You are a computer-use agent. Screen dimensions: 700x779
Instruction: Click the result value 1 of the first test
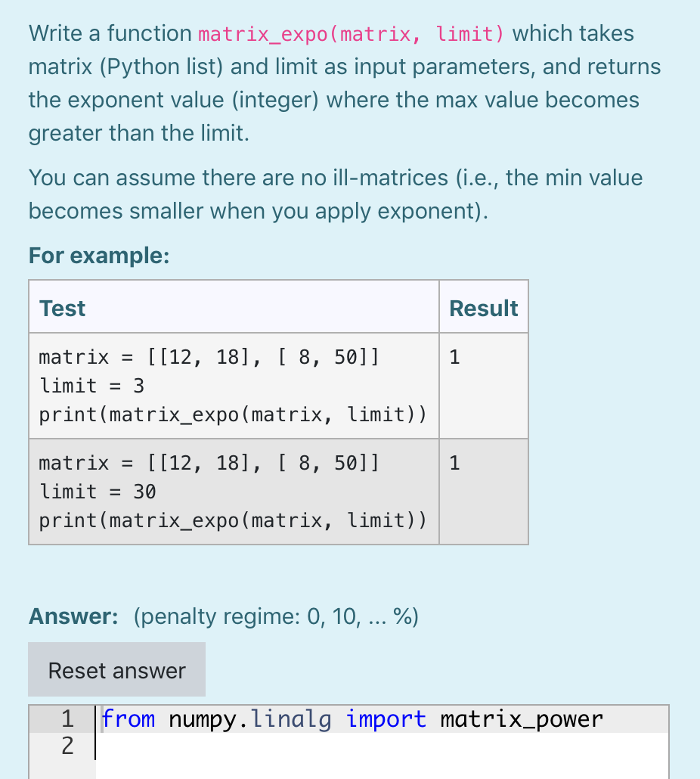(454, 357)
